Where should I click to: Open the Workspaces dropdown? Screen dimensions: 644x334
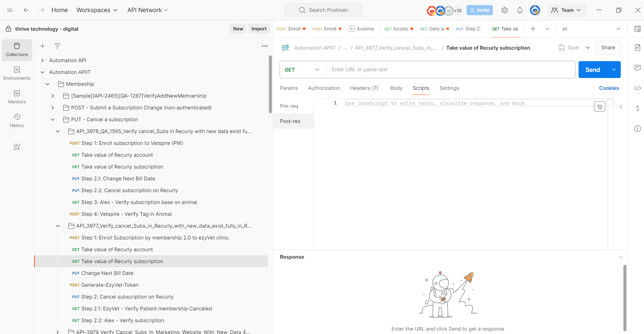[x=97, y=10]
